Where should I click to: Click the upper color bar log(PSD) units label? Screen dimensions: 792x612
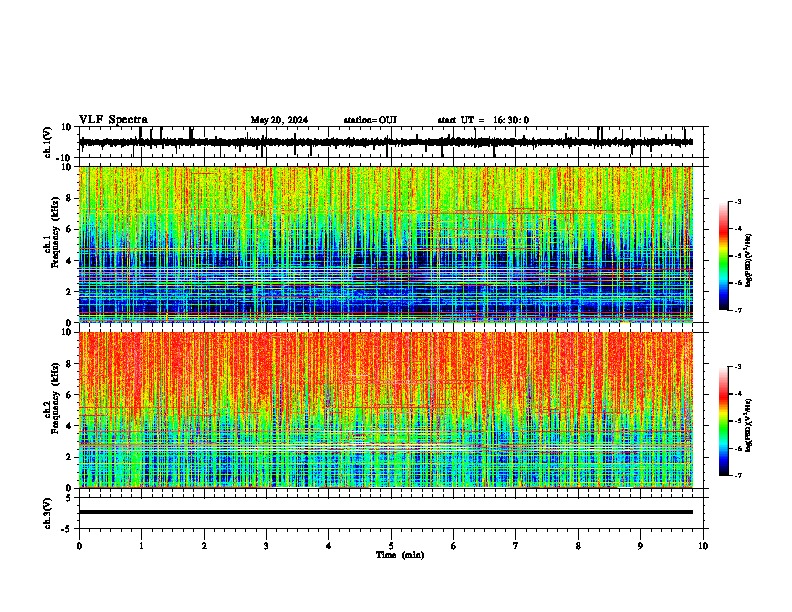pos(748,260)
